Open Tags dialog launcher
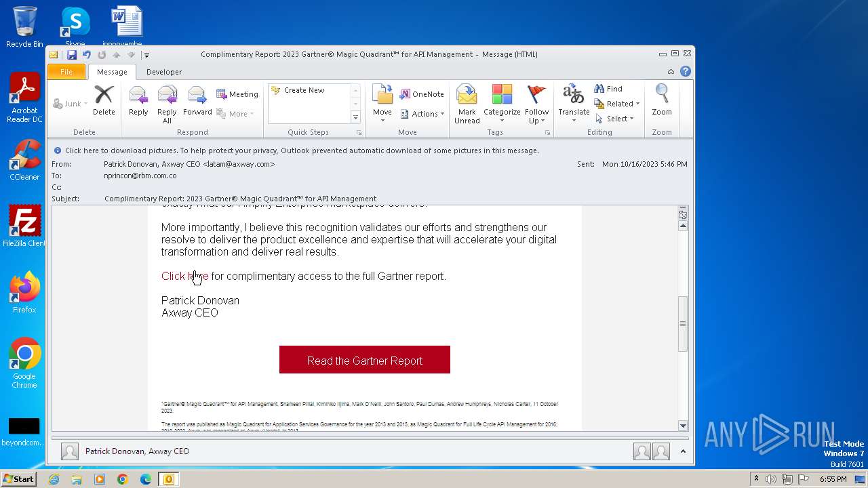Viewport: 868px width, 488px height. pos(547,133)
